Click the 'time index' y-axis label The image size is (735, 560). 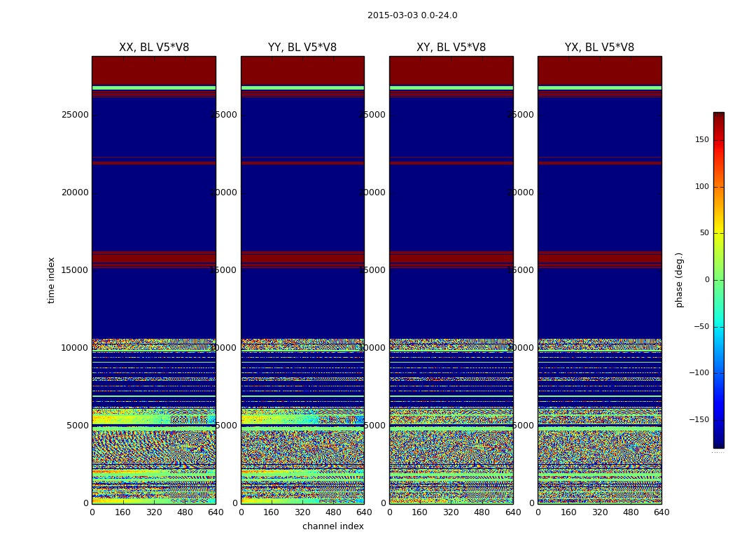point(51,280)
